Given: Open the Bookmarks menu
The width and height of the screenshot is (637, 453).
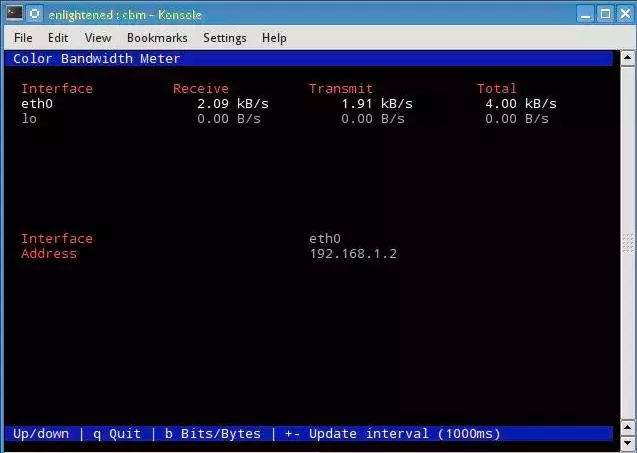Looking at the screenshot, I should pyautogui.click(x=157, y=38).
